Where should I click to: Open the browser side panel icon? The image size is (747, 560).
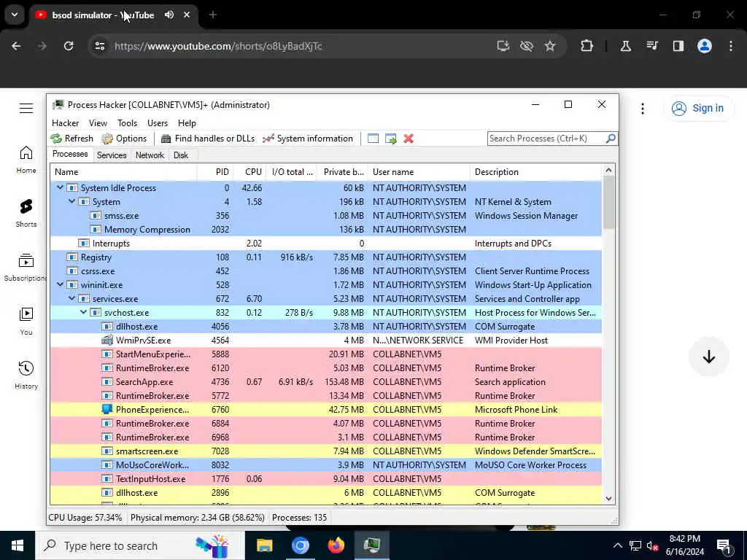point(678,46)
